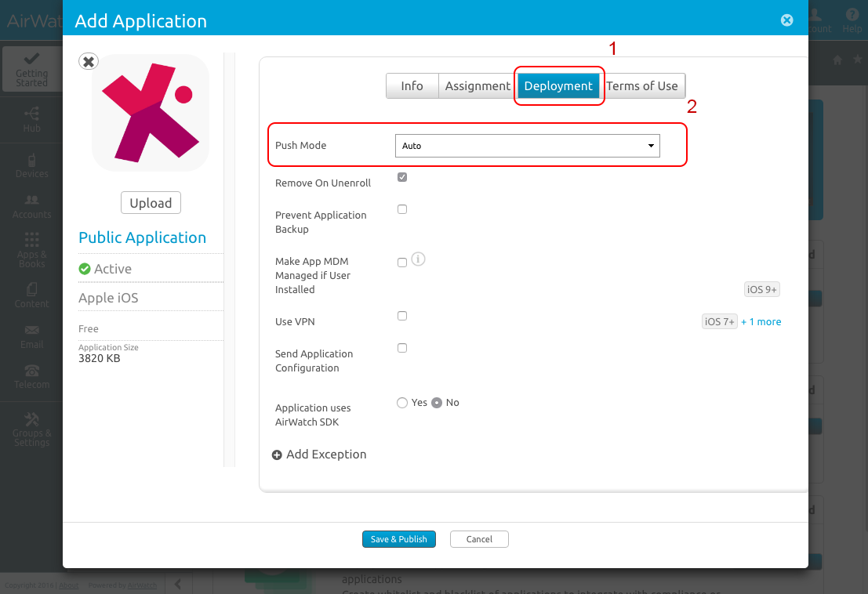The height and width of the screenshot is (594, 868).
Task: Check Make App MDM Managed if User Installed
Action: click(x=402, y=263)
